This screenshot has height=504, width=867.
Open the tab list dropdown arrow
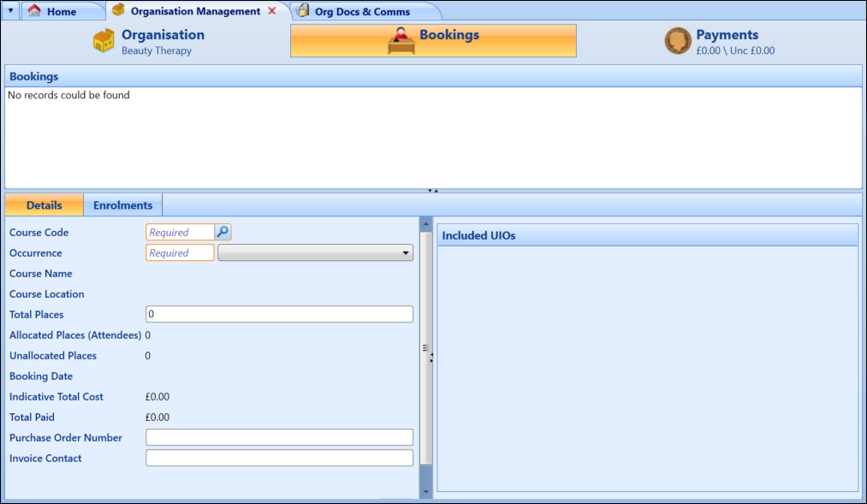10,11
